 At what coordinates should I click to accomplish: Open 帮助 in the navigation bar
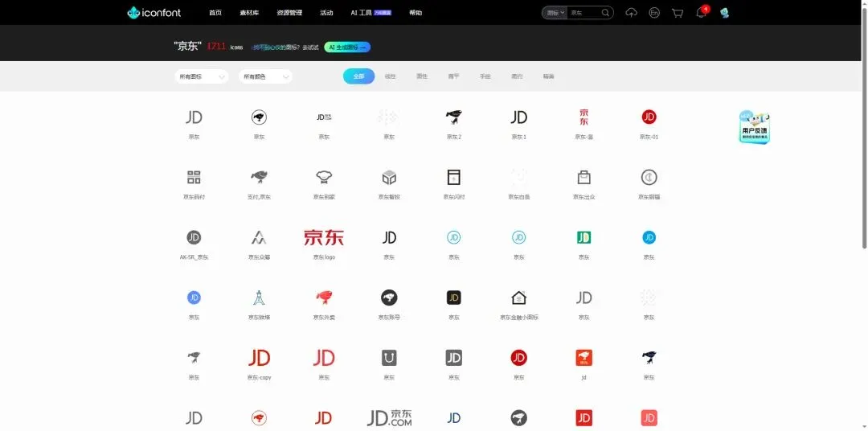[416, 12]
